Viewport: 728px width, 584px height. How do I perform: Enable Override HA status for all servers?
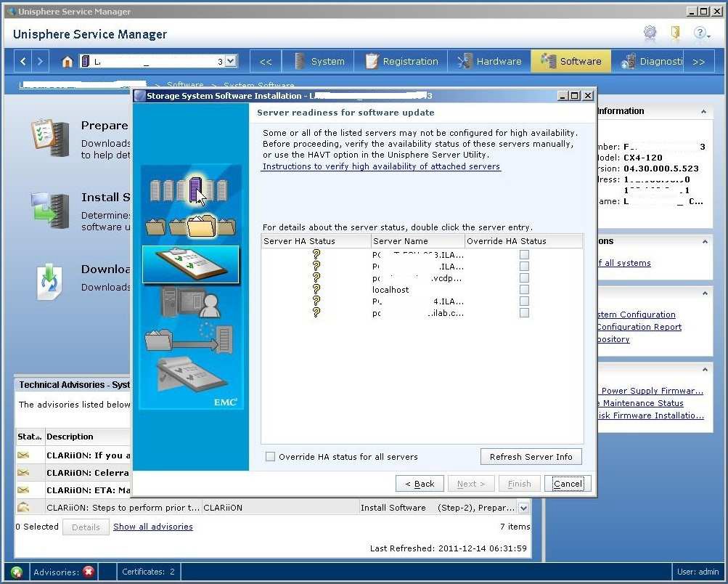click(x=270, y=457)
